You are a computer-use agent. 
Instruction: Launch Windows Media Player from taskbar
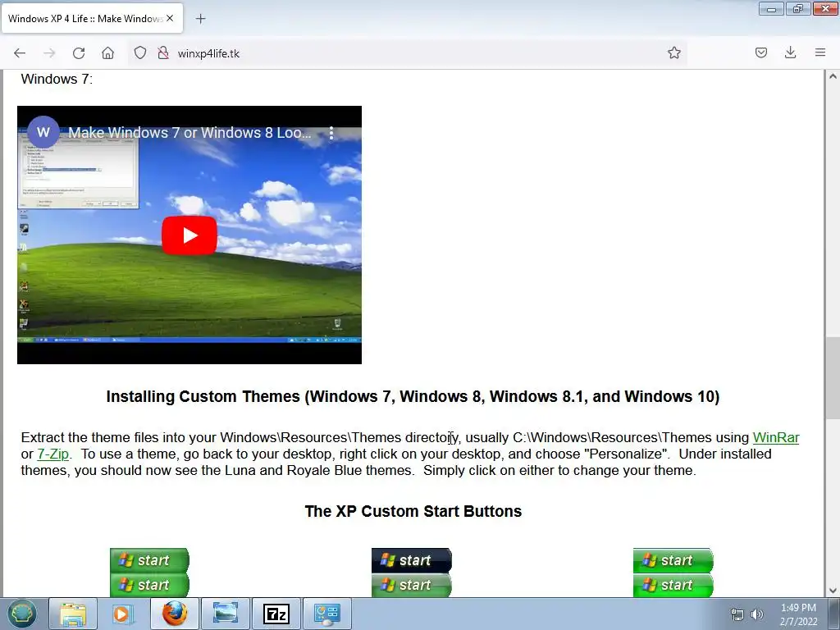point(123,614)
